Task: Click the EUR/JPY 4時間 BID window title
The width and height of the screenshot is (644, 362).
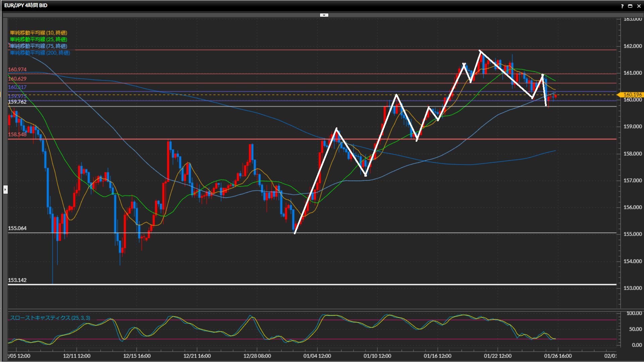Action: click(26, 5)
